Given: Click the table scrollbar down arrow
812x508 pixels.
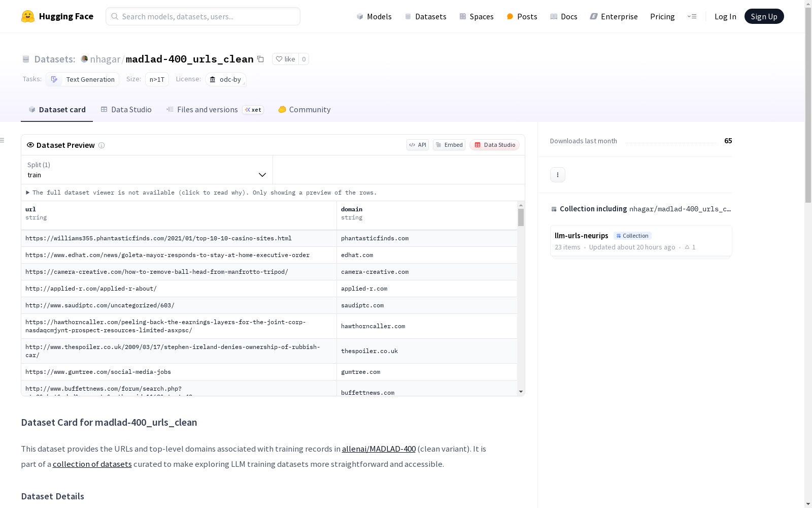Looking at the screenshot, I should tap(521, 392).
